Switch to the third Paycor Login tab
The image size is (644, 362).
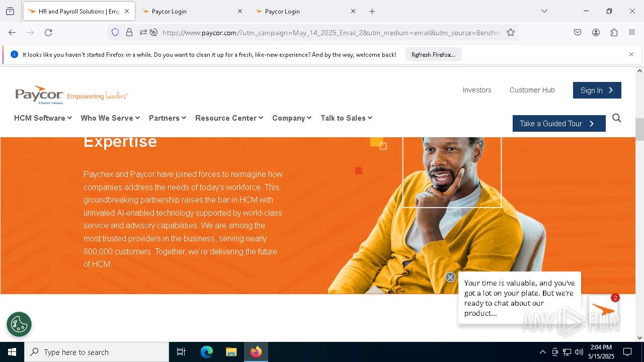[305, 11]
